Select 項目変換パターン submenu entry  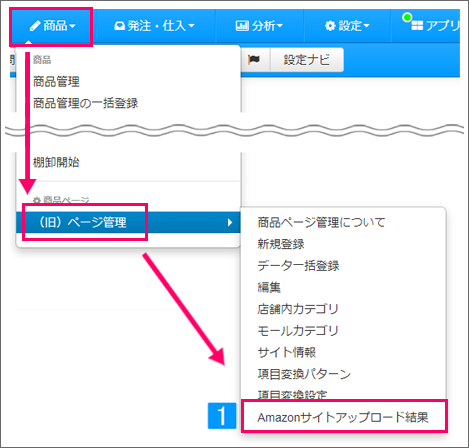(x=304, y=374)
